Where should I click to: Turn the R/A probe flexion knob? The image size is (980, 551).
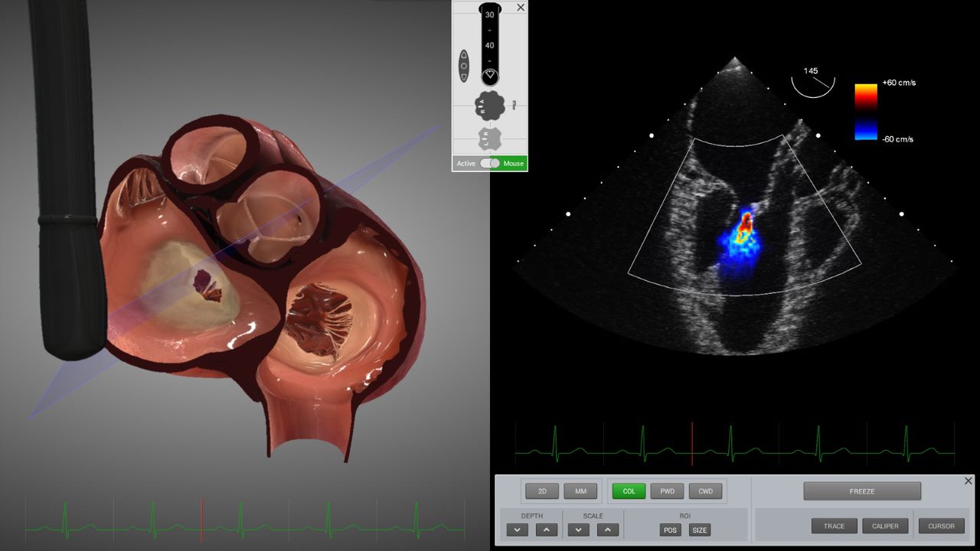489,106
